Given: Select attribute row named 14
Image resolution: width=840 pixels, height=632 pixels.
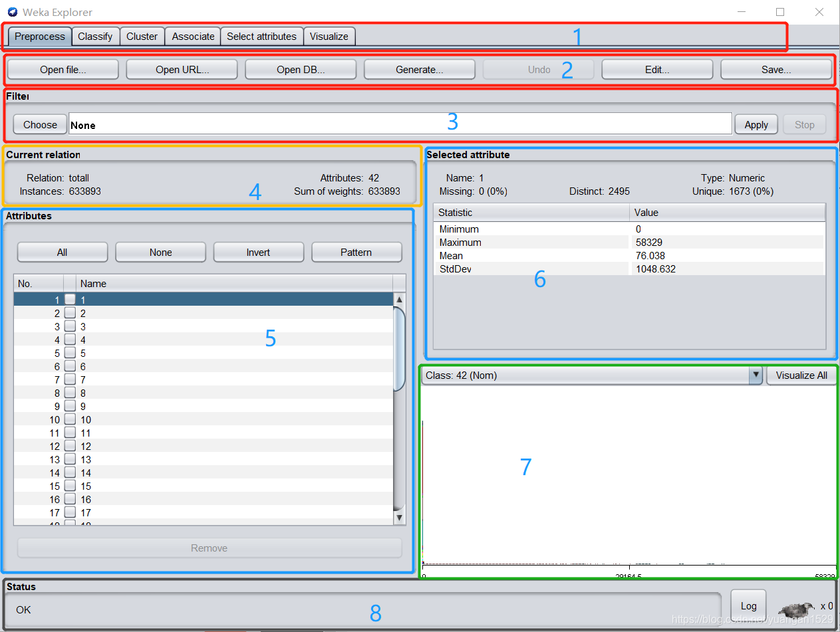Looking at the screenshot, I should click(x=204, y=473).
